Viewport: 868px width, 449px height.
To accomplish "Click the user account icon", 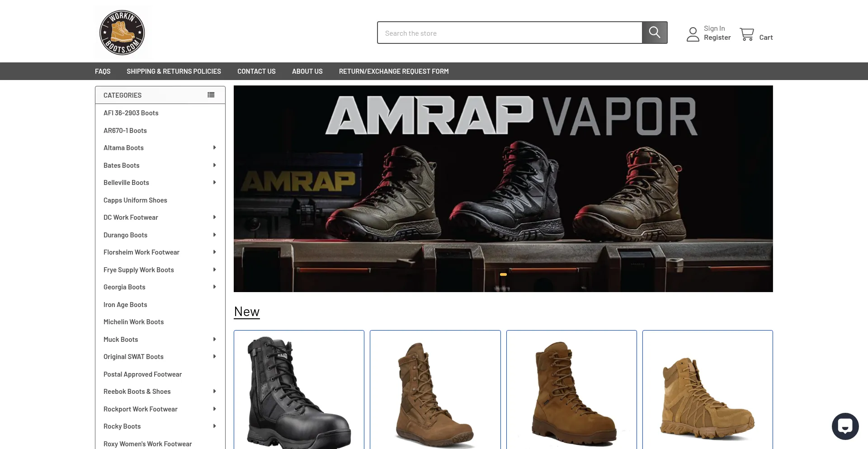I will coord(693,34).
